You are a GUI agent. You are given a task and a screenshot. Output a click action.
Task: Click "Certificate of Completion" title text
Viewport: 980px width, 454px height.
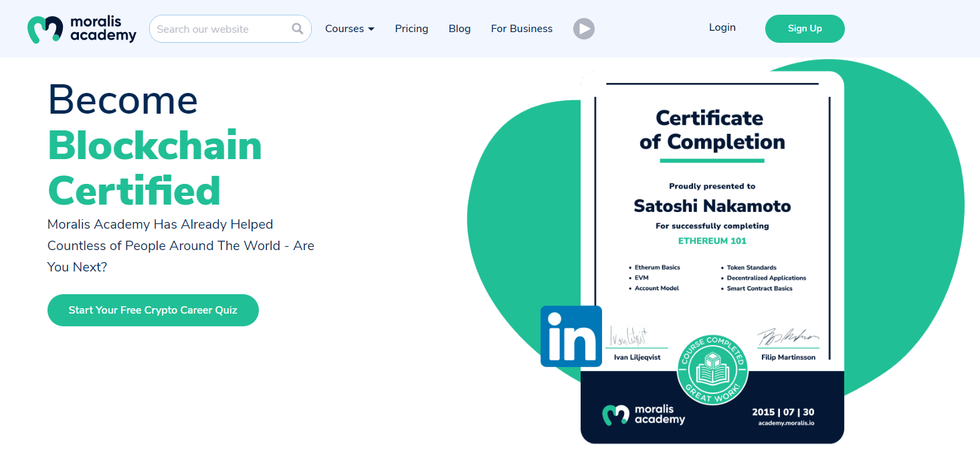coord(712,130)
